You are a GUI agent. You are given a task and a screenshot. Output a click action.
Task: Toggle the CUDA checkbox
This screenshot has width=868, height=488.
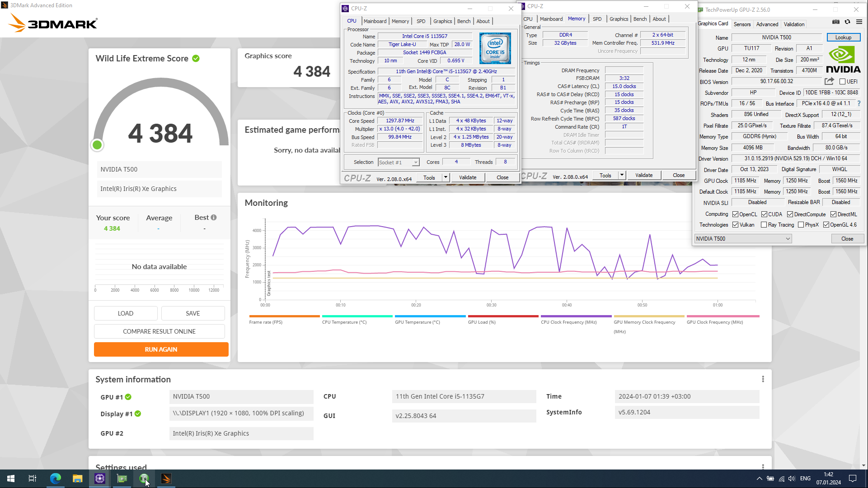(x=764, y=214)
